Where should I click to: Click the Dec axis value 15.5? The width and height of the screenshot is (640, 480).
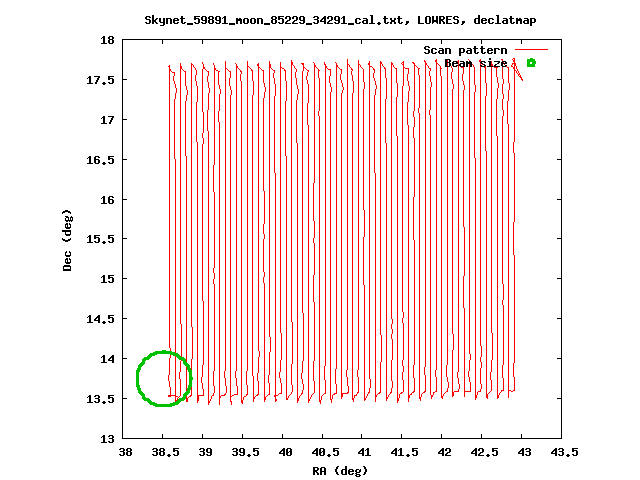point(100,239)
